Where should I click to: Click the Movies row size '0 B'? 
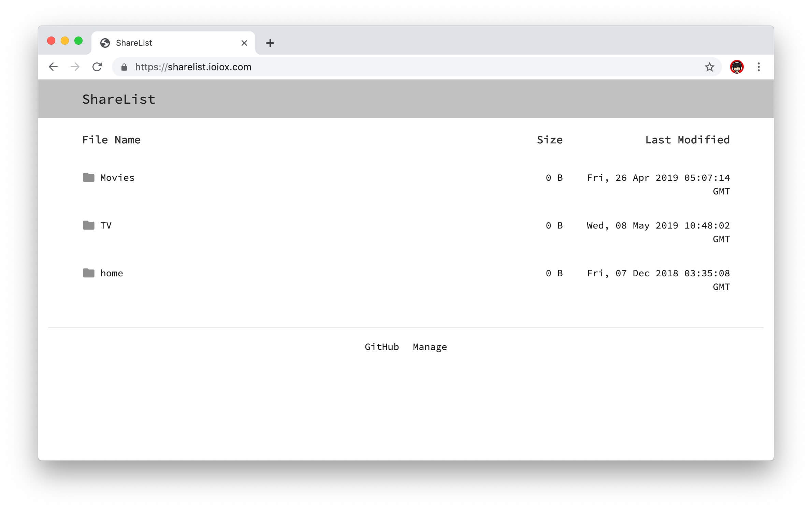554,178
